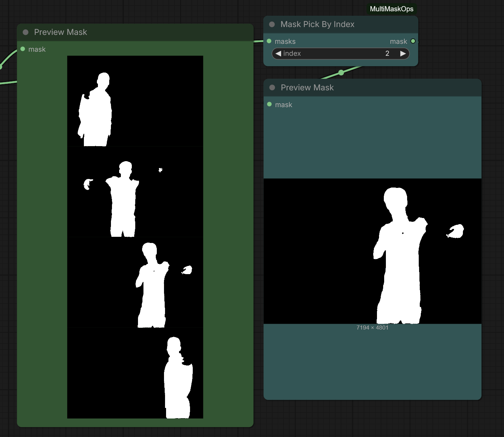Open the large picked mask preview image
Image resolution: width=504 pixels, height=437 pixels.
click(373, 251)
